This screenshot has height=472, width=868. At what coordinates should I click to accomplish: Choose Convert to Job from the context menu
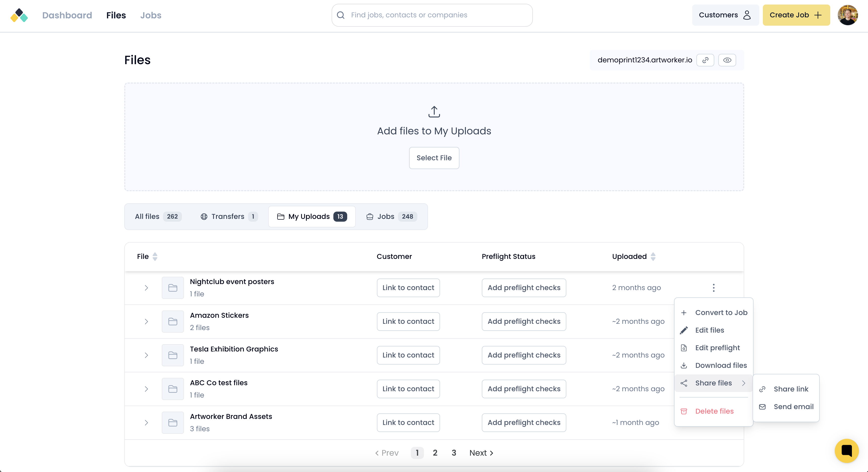click(721, 313)
